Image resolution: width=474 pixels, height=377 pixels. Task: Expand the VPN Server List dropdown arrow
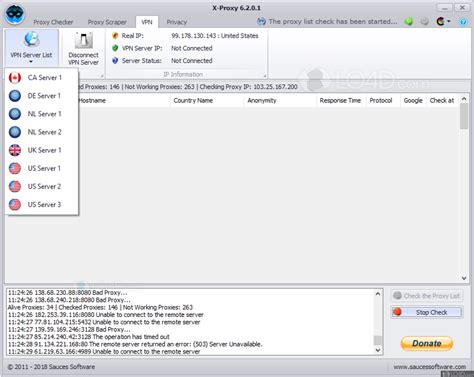click(31, 62)
